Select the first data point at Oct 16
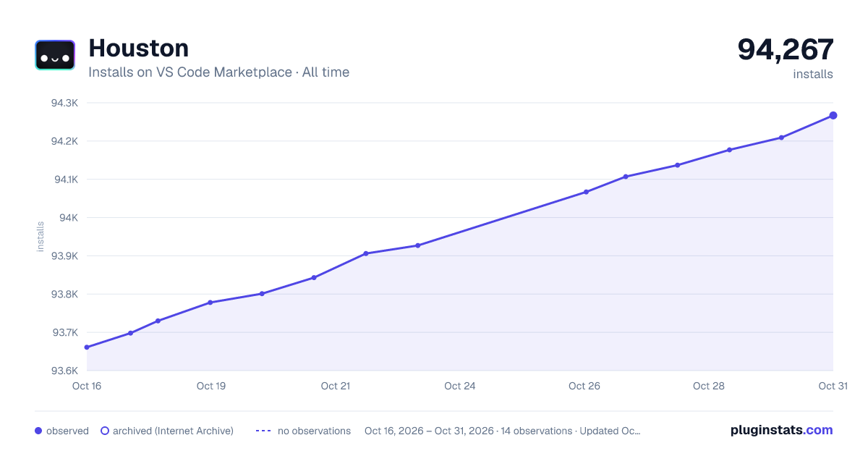Image resolution: width=868 pixels, height=456 pixels. (x=87, y=347)
